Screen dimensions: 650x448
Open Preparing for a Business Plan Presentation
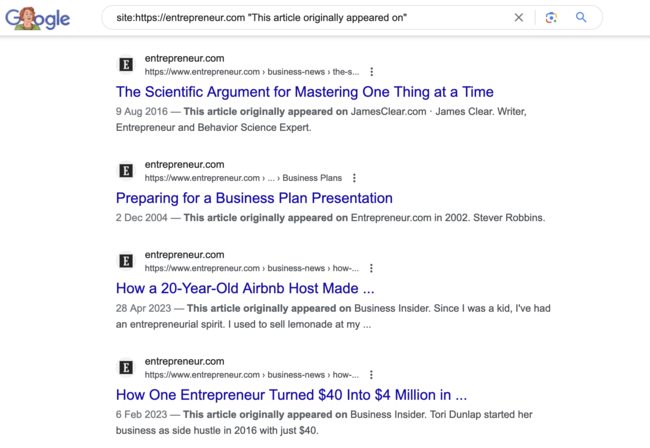tap(254, 198)
